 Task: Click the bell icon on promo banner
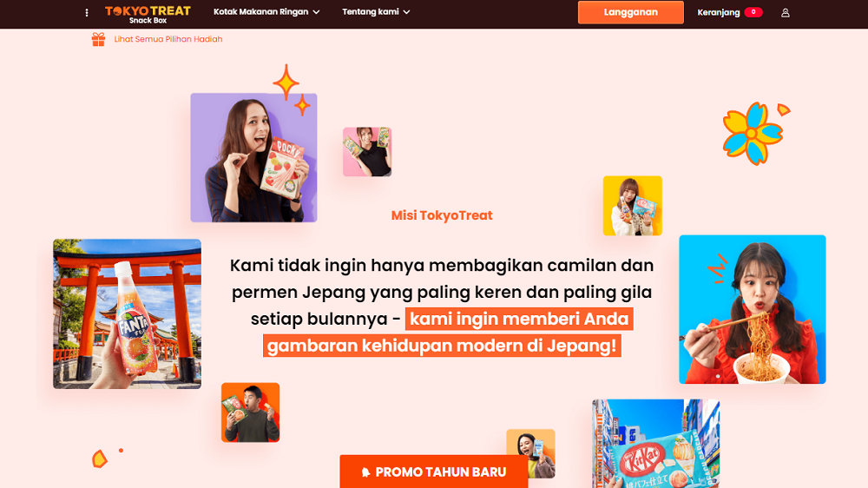click(365, 472)
